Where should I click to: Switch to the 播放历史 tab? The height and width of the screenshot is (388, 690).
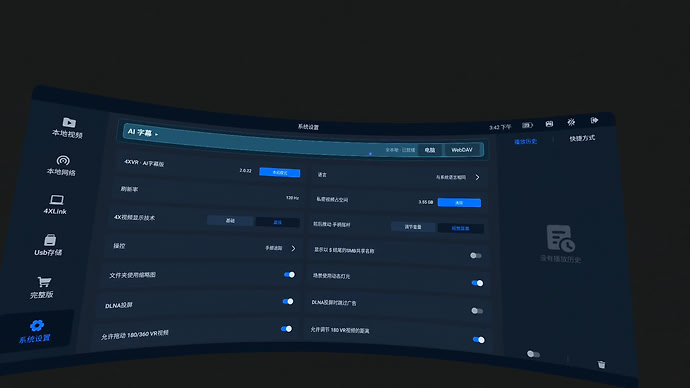(525, 142)
